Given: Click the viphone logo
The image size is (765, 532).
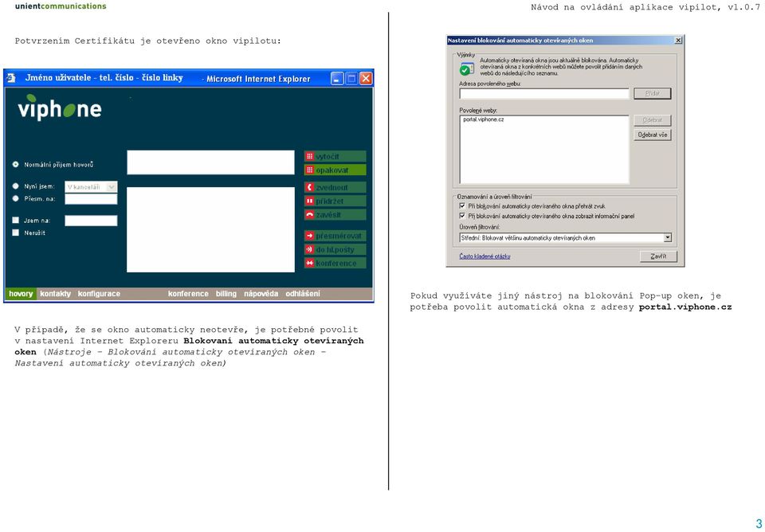Looking at the screenshot, I should point(60,108).
